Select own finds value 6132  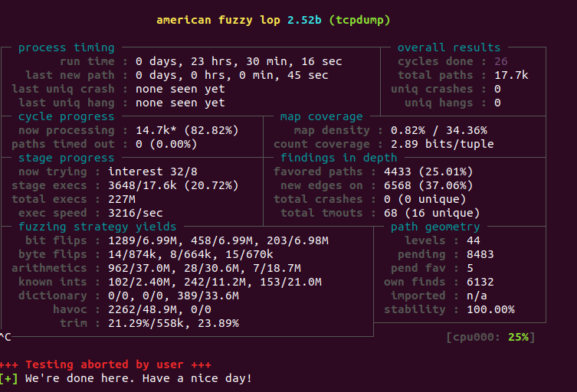click(480, 282)
